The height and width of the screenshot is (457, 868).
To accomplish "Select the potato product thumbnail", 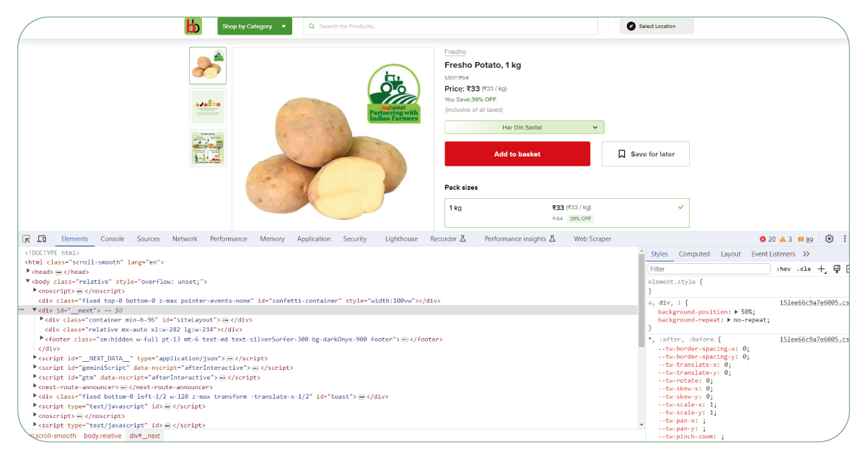I will tap(208, 66).
